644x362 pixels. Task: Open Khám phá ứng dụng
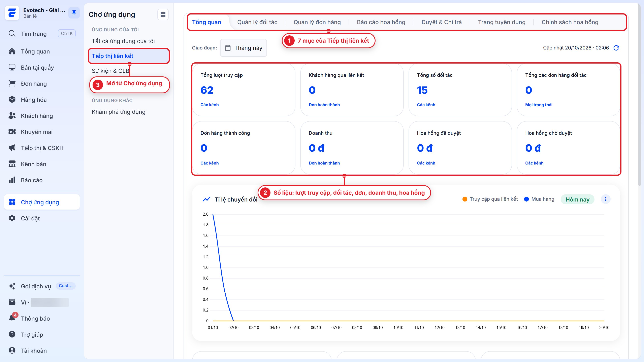pyautogui.click(x=119, y=112)
